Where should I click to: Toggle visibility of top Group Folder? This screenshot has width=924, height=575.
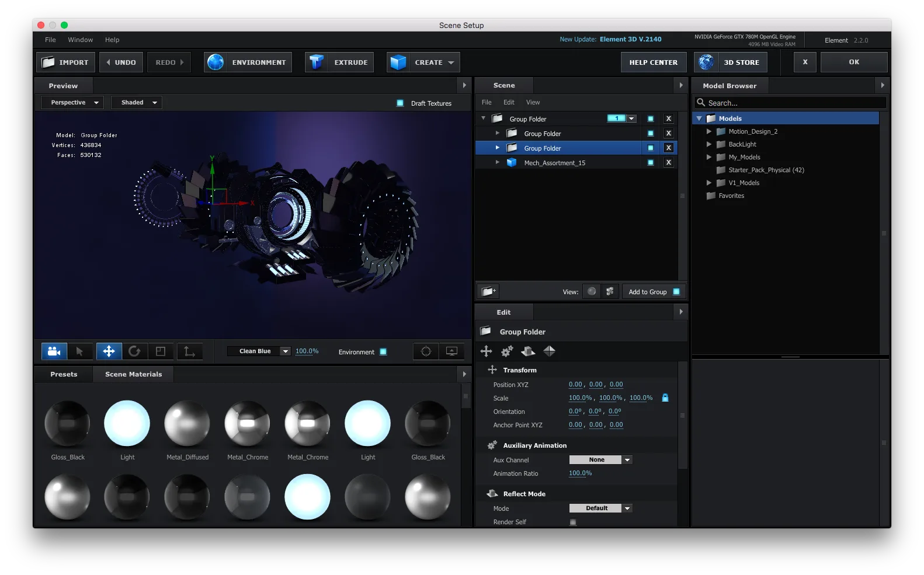pyautogui.click(x=651, y=119)
